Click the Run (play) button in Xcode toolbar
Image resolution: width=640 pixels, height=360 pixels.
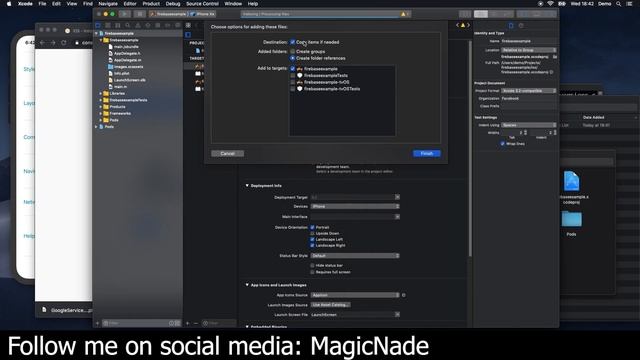(x=125, y=14)
